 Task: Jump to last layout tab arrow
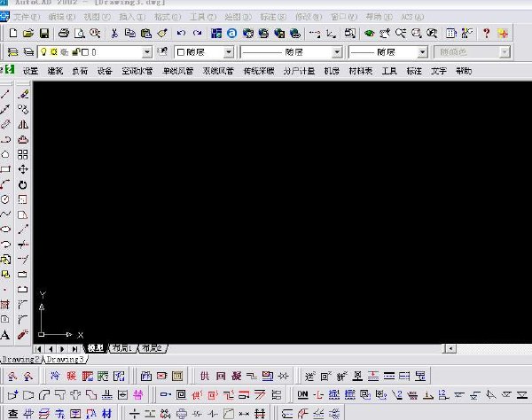(x=74, y=349)
